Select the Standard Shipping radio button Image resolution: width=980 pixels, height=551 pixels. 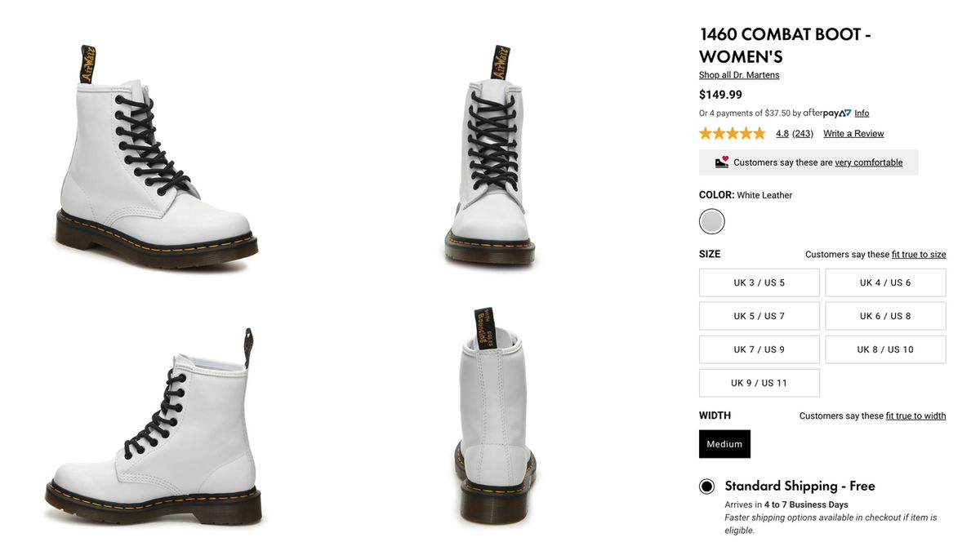706,486
